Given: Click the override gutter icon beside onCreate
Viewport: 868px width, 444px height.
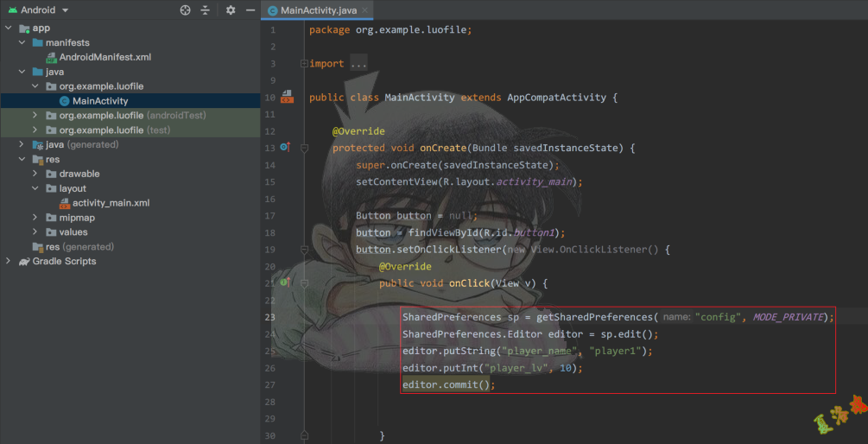Looking at the screenshot, I should click(285, 148).
